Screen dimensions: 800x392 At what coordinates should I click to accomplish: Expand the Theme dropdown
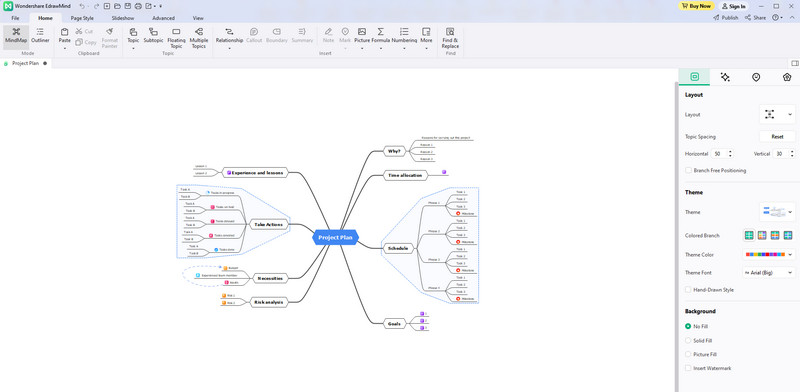tap(777, 212)
